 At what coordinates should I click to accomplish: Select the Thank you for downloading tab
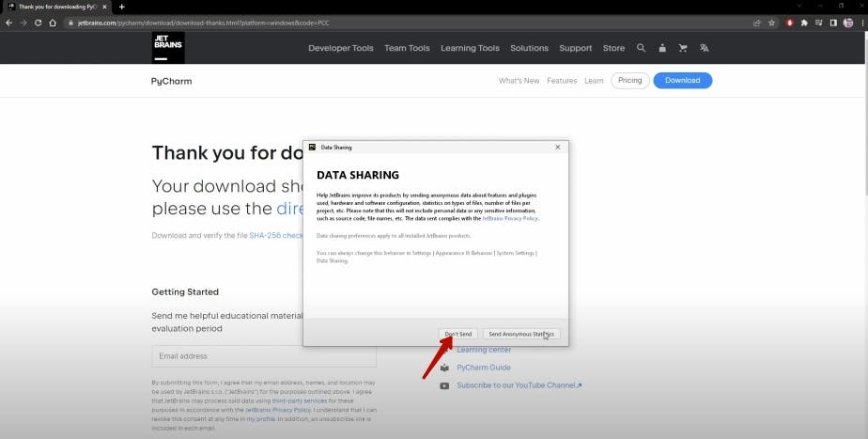[x=57, y=7]
